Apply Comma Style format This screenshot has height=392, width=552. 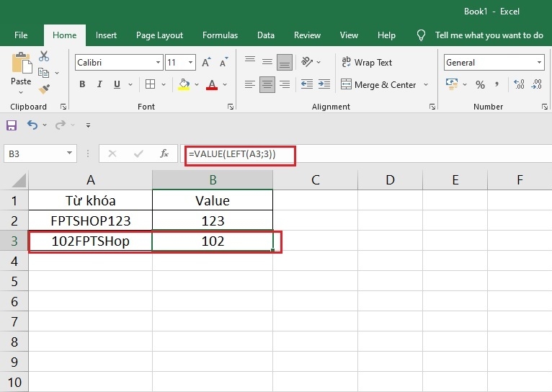tap(497, 84)
